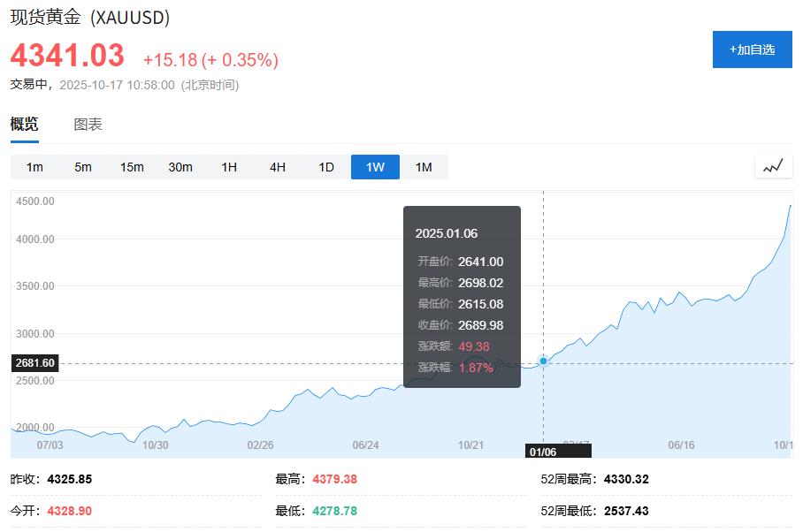Select the 1m timeframe
Viewport: 803px width, 532px height.
coord(34,167)
